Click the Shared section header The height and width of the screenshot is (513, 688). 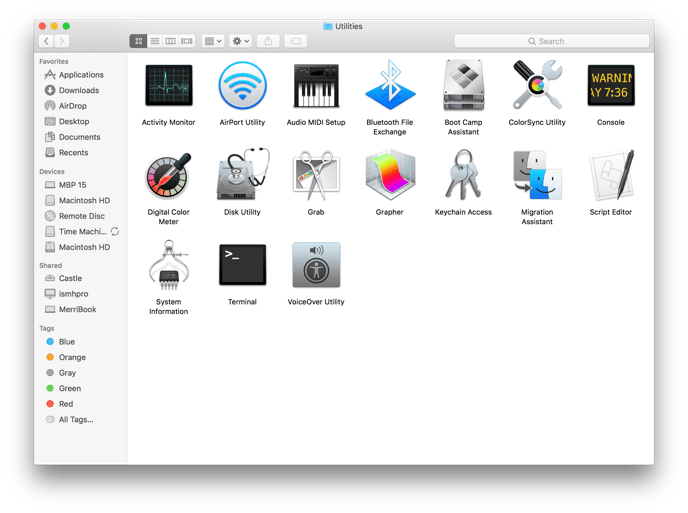coord(50,265)
